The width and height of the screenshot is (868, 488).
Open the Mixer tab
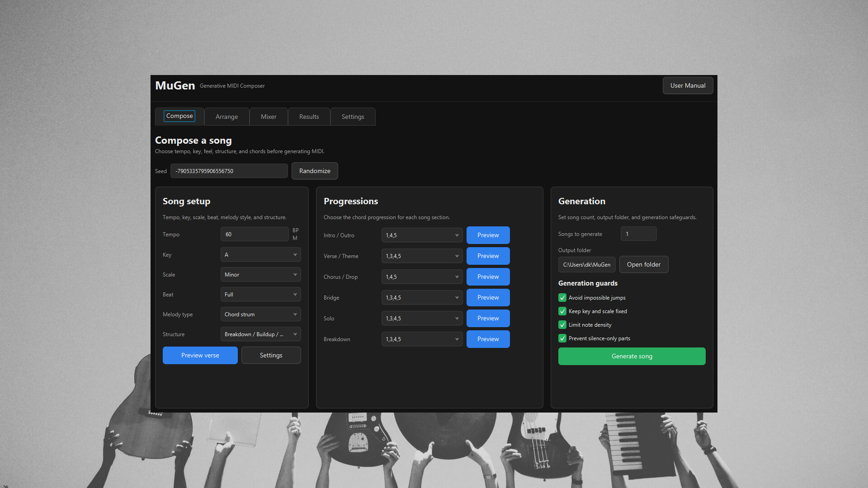pyautogui.click(x=269, y=117)
